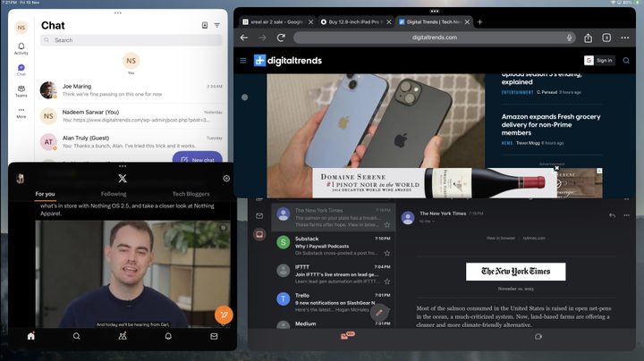Expand the 'to me' recipient details

(427, 221)
